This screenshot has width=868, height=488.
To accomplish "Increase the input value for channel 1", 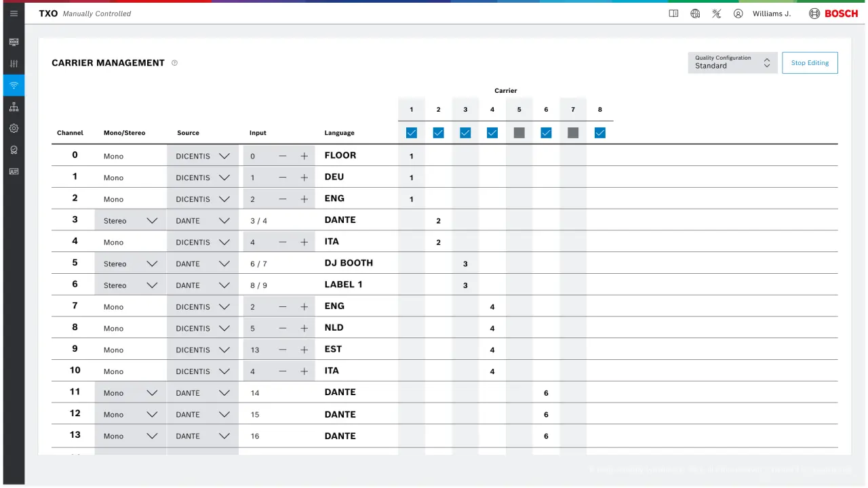I will tap(304, 178).
